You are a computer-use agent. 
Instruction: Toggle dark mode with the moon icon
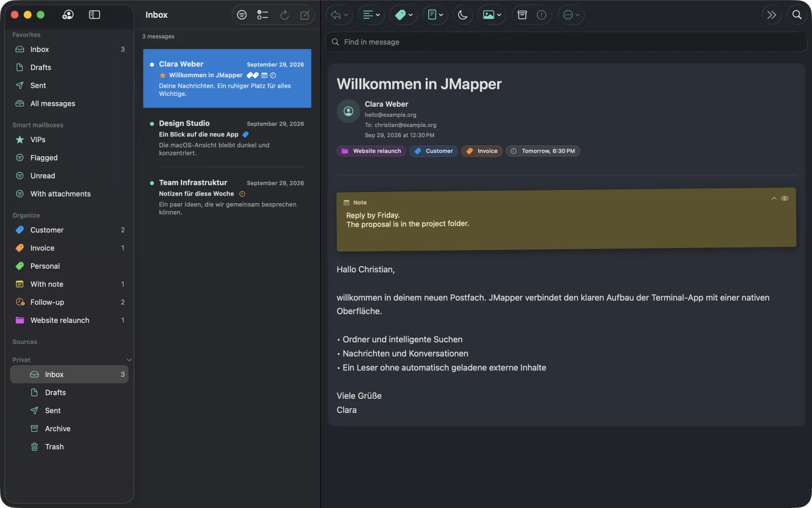click(x=463, y=15)
